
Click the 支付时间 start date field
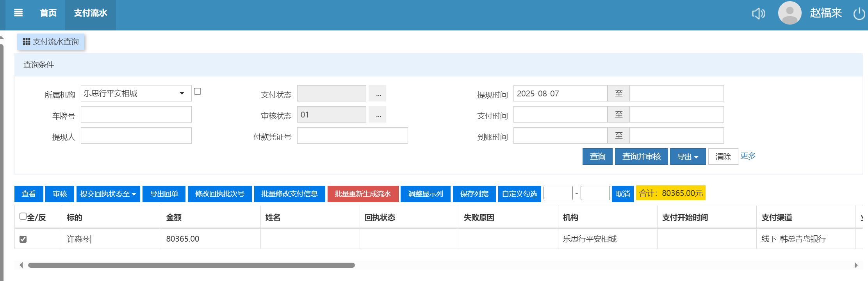point(560,114)
